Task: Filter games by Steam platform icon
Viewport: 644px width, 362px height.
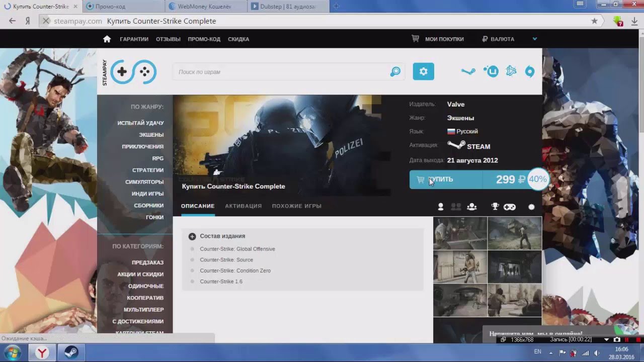Action: (468, 71)
